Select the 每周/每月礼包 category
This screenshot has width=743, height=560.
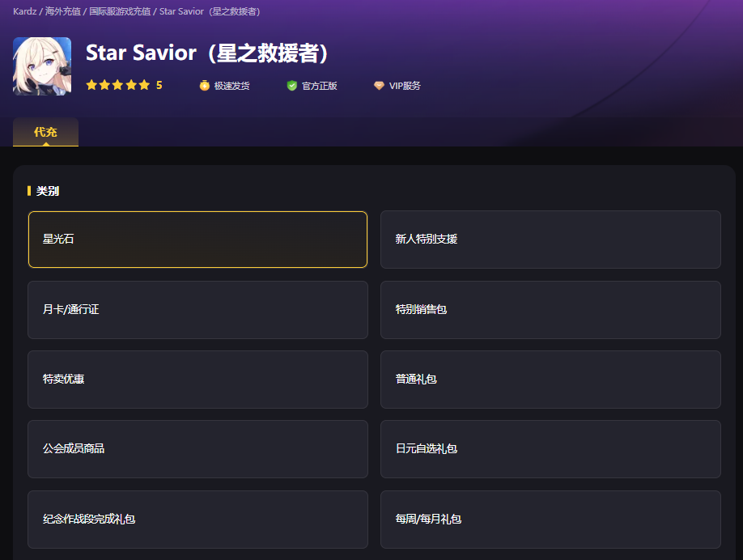click(x=550, y=520)
